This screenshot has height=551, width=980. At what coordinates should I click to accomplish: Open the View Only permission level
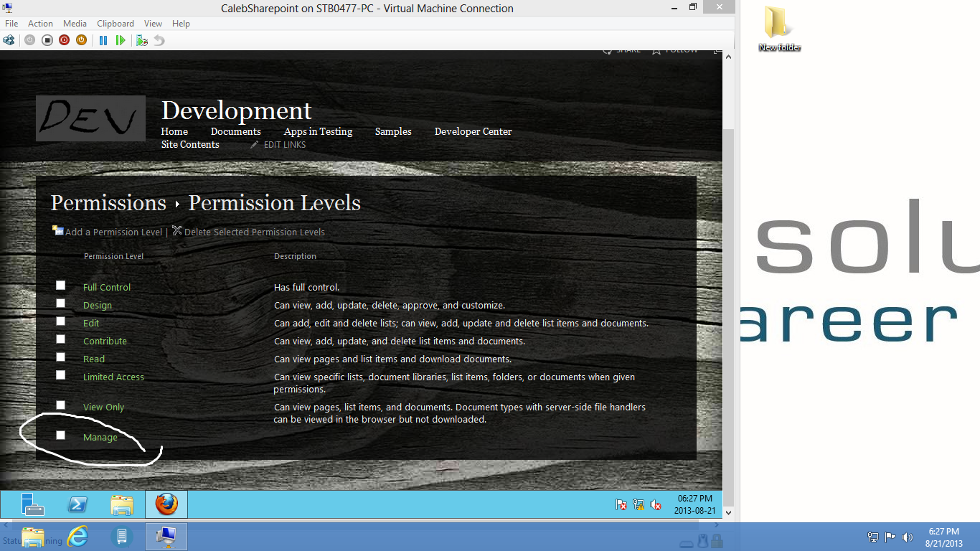(103, 408)
